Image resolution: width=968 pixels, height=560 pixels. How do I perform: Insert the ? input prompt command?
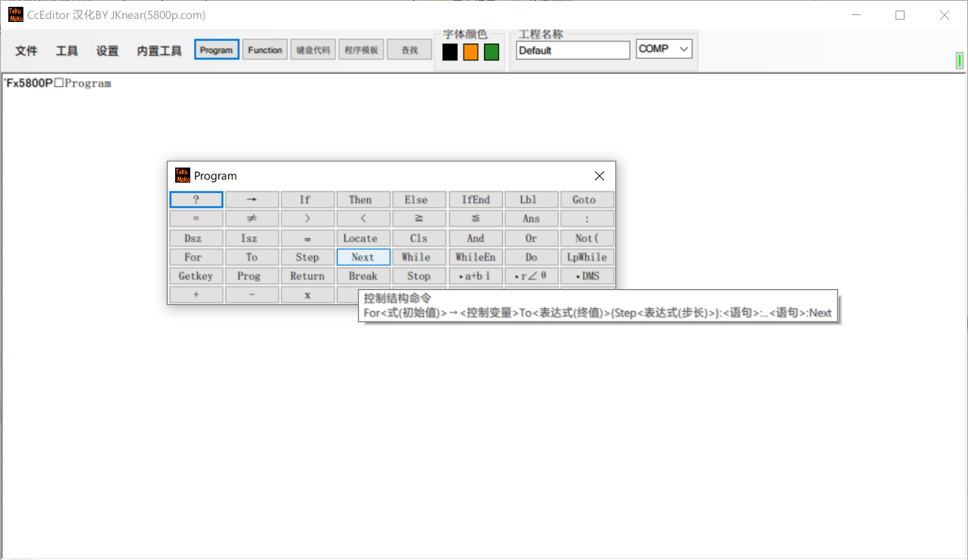point(196,200)
